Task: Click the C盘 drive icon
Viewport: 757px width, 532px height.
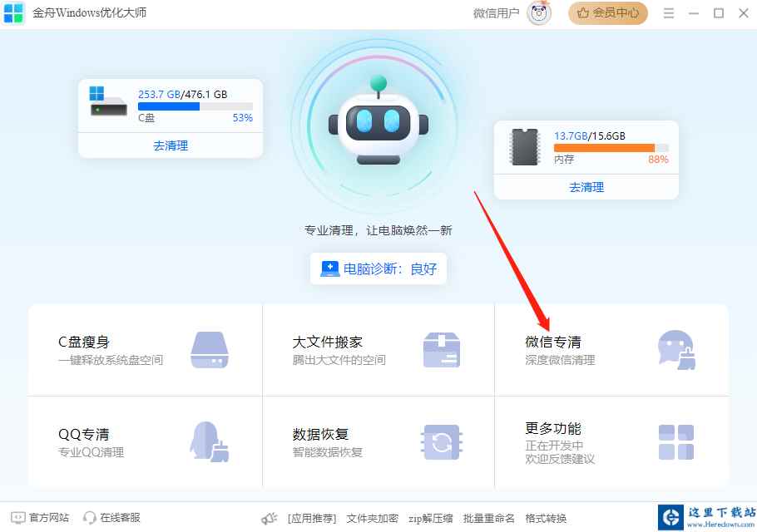Action: (108, 101)
